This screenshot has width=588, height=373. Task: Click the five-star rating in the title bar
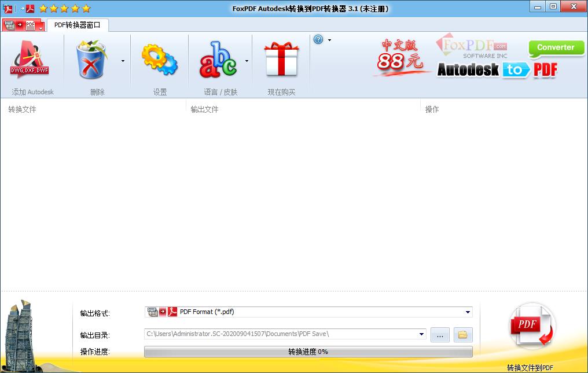click(x=65, y=8)
